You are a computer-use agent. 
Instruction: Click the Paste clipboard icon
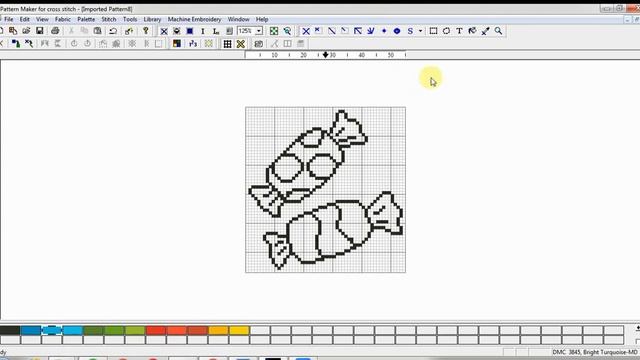point(98,31)
